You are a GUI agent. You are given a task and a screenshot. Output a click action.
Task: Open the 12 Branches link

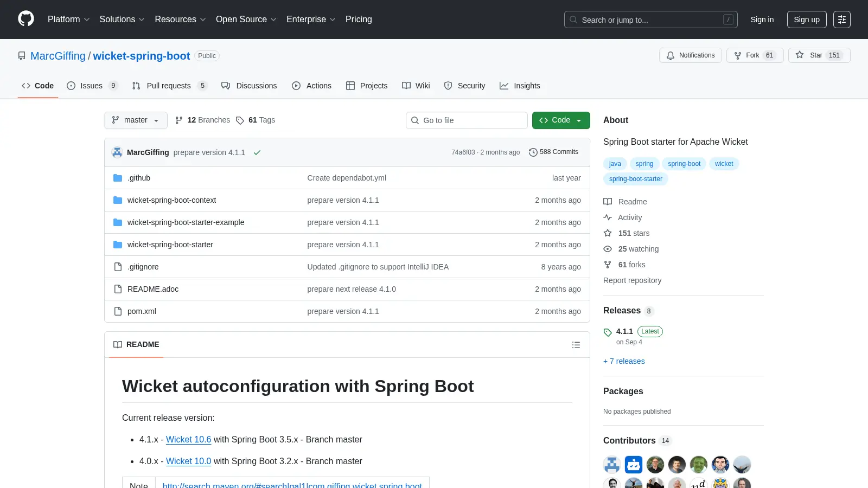pyautogui.click(x=203, y=120)
